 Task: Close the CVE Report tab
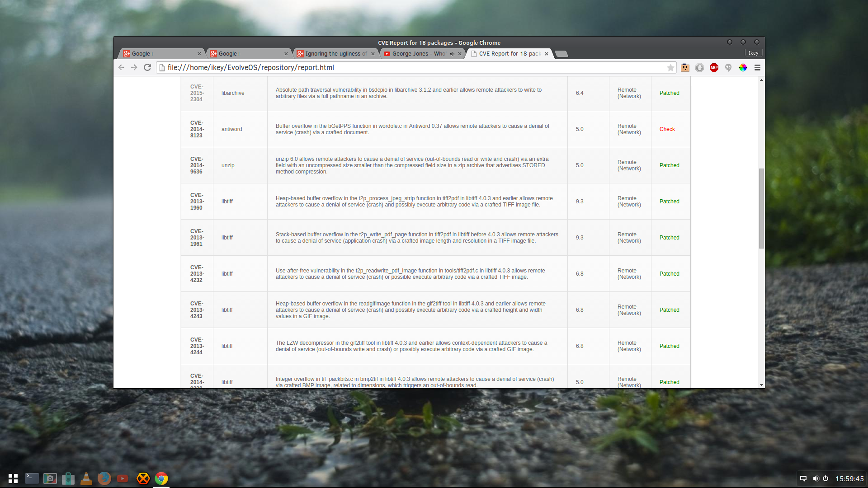(x=546, y=54)
